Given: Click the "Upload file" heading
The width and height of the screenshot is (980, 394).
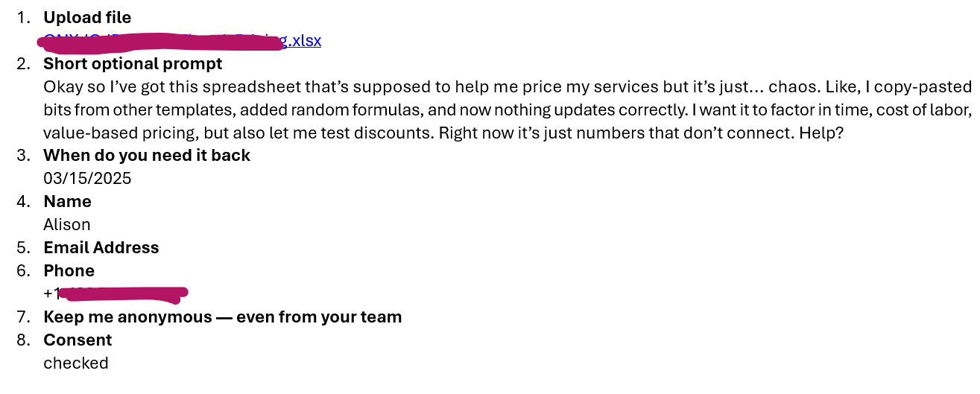Looking at the screenshot, I should 87,17.
